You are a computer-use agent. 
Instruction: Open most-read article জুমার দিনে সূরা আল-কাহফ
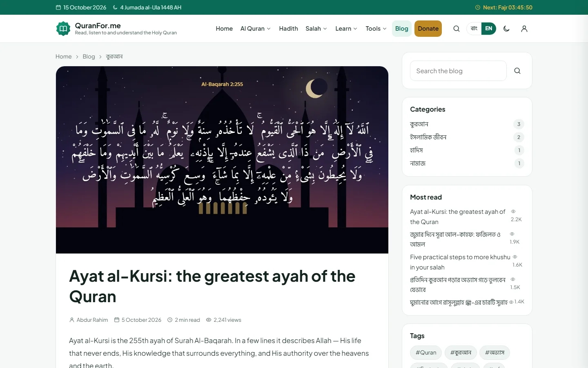(x=456, y=239)
